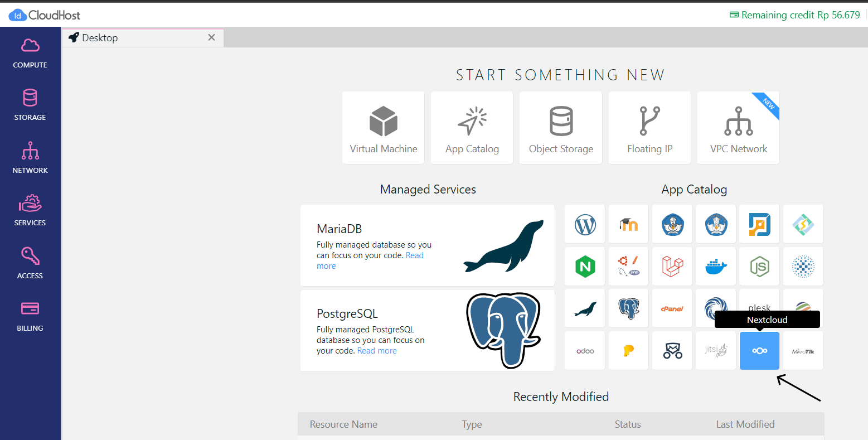Open the Docker app from the catalog
868x440 pixels.
coord(715,266)
